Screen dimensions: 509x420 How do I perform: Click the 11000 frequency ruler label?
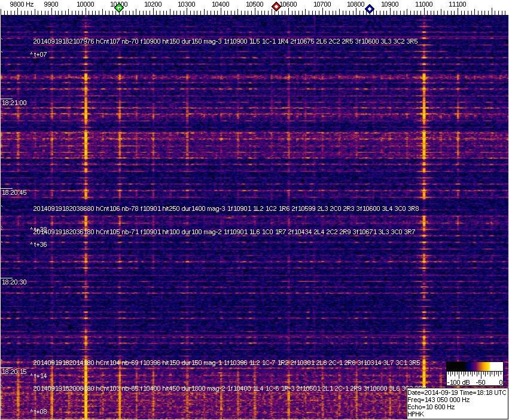coord(424,4)
